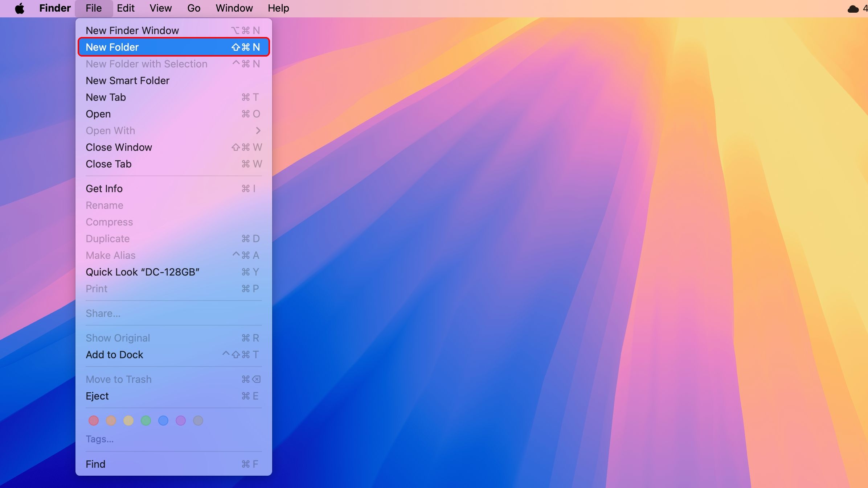The image size is (868, 488).
Task: Open New Finder Window option
Action: pyautogui.click(x=132, y=30)
